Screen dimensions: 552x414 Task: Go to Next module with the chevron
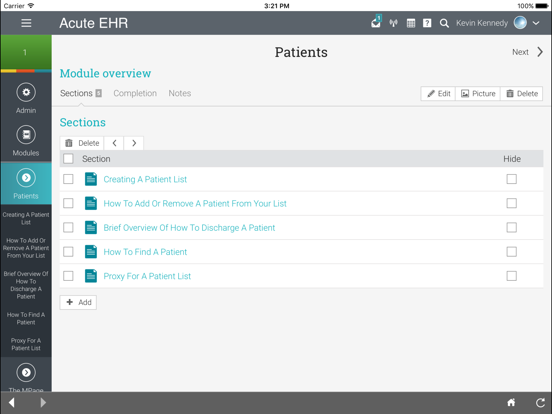tap(540, 52)
